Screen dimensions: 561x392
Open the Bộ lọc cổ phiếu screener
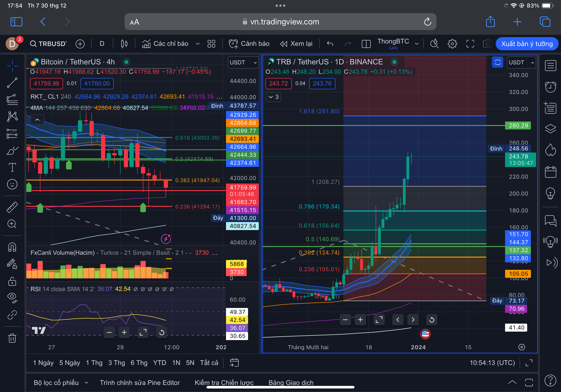(61, 383)
